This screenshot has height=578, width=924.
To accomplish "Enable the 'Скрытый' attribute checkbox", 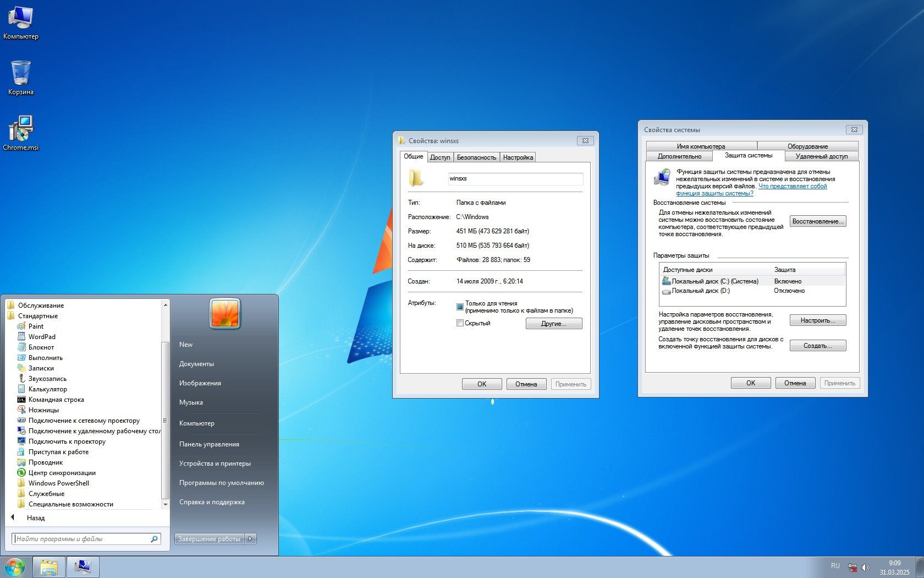I will click(460, 323).
